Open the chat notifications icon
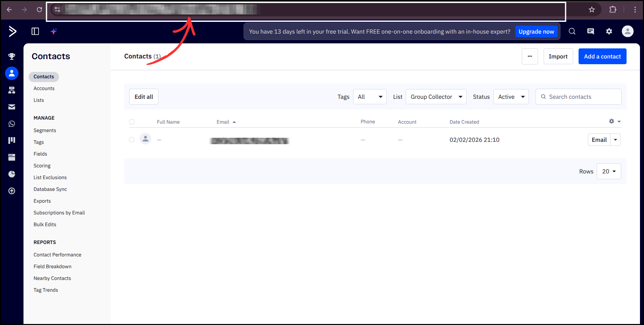 pyautogui.click(x=590, y=31)
